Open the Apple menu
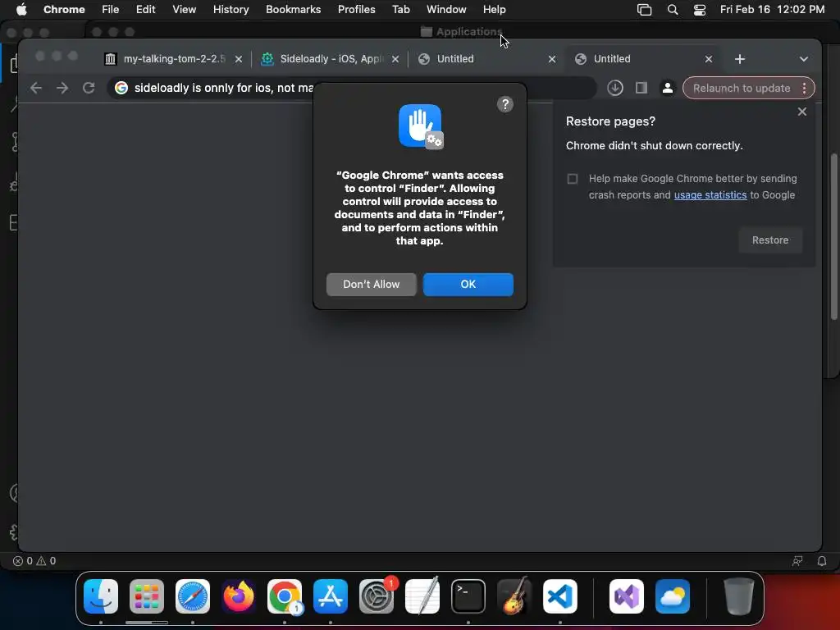The image size is (840, 630). point(21,9)
